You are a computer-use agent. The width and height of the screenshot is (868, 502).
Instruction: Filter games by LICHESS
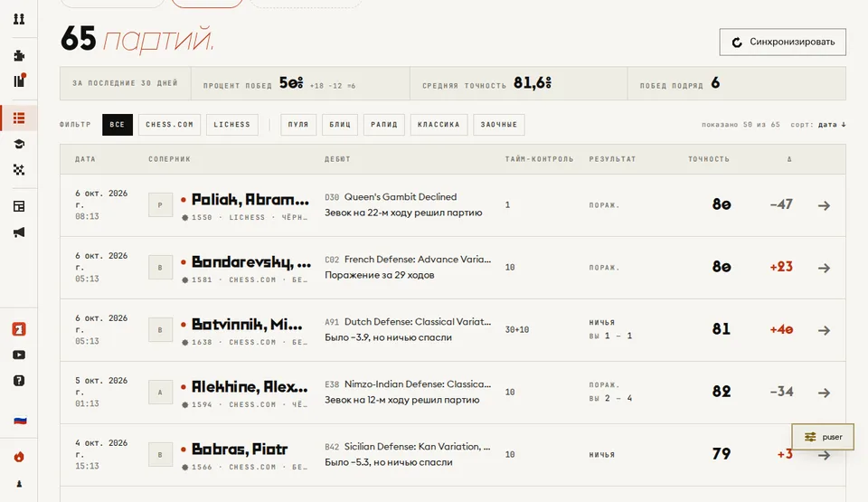232,125
